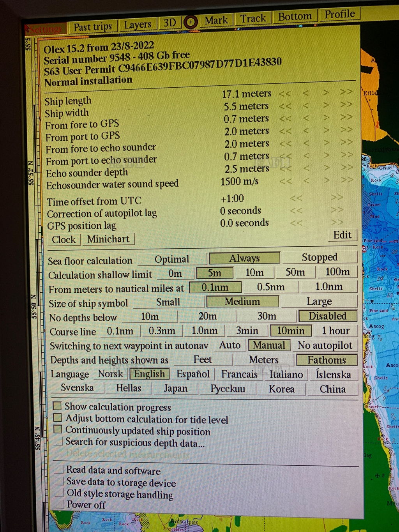Open the Past trips tab

(x=93, y=27)
